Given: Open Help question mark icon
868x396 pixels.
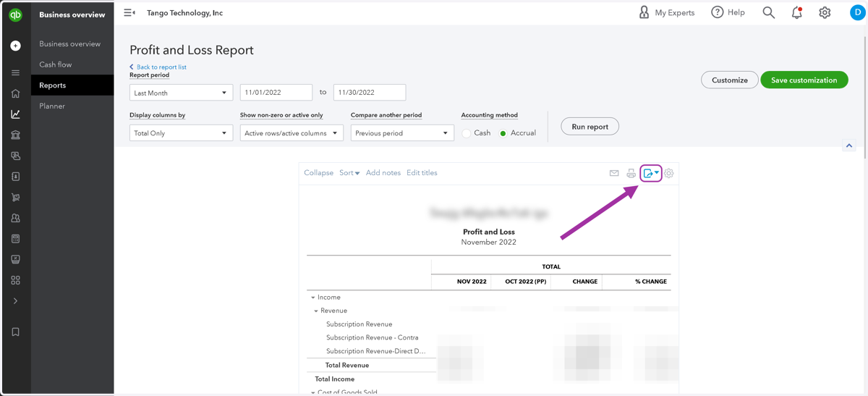Looking at the screenshot, I should (x=717, y=12).
